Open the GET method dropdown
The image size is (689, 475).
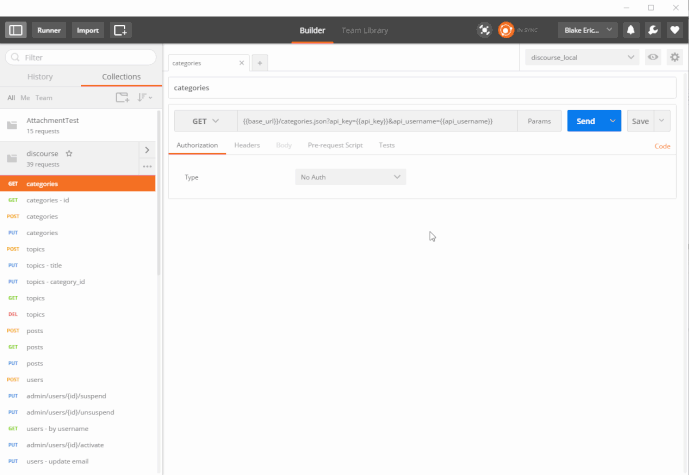tap(205, 121)
